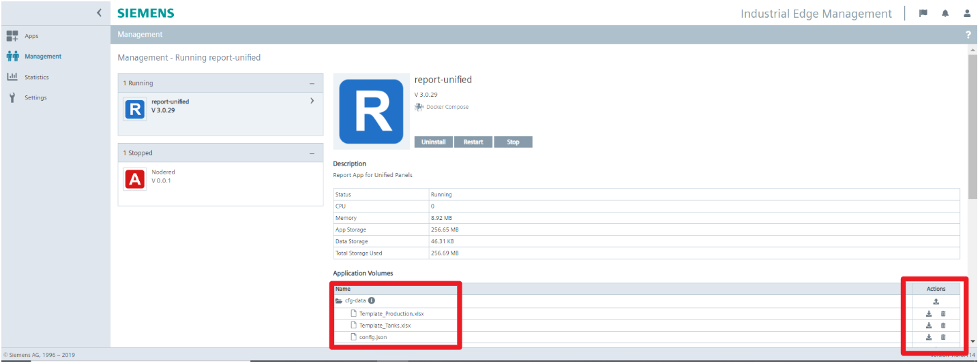
Task: Click the V 3.0.29 version text under title
Action: pyautogui.click(x=426, y=94)
